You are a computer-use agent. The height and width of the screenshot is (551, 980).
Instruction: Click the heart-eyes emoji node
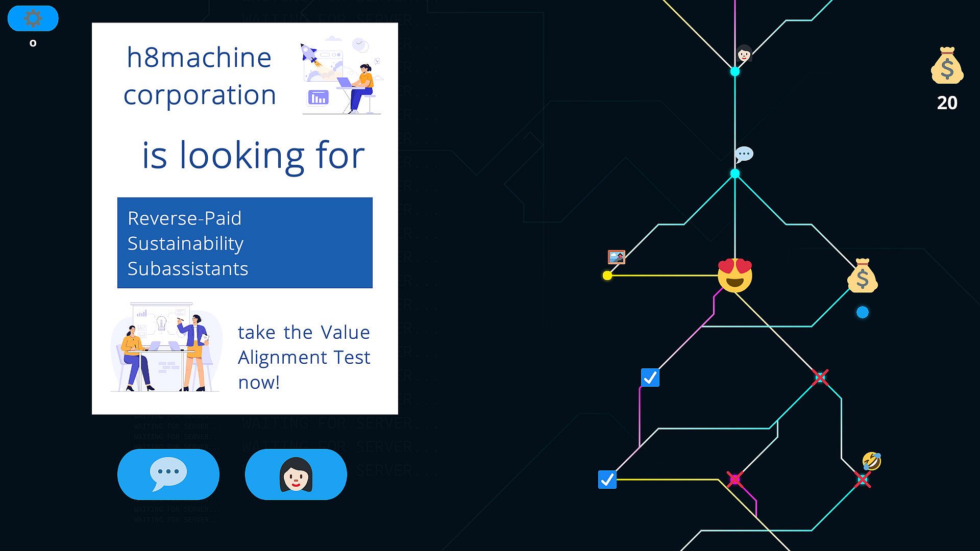(x=734, y=275)
